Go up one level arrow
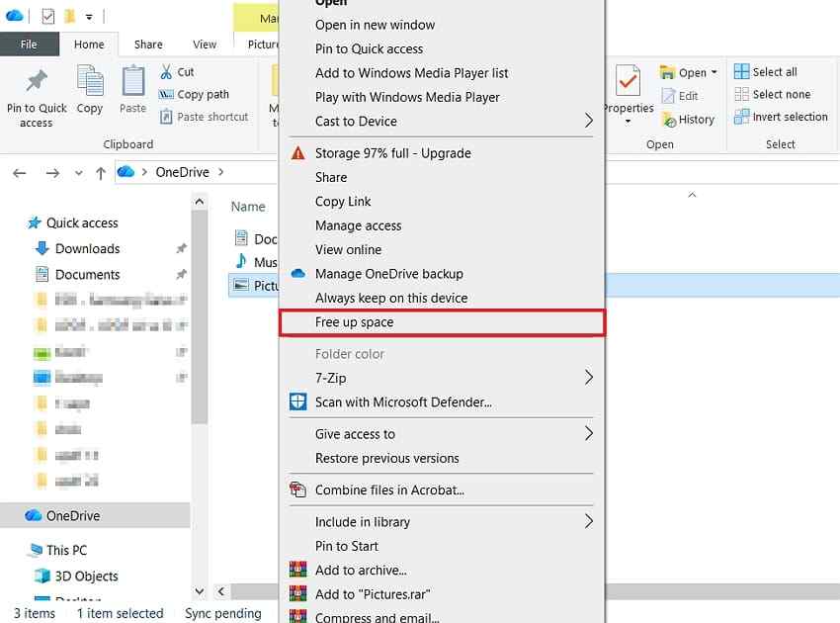 [x=100, y=173]
